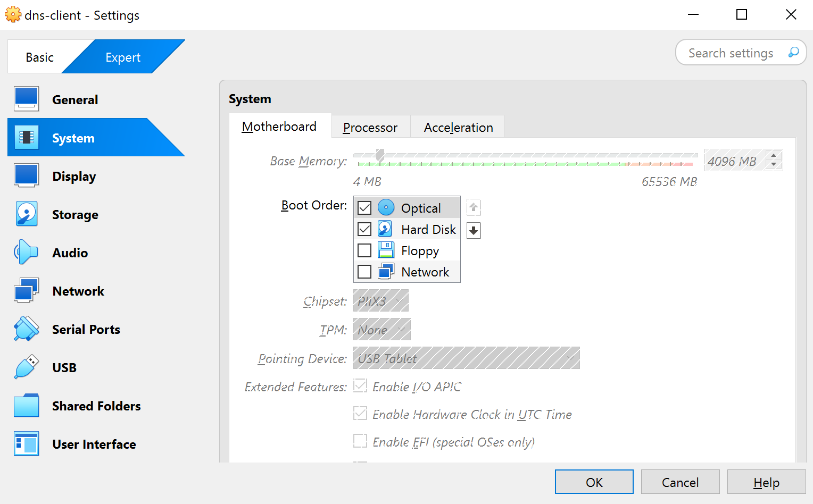The height and width of the screenshot is (504, 813).
Task: Check Floppy in boot order
Action: 364,250
